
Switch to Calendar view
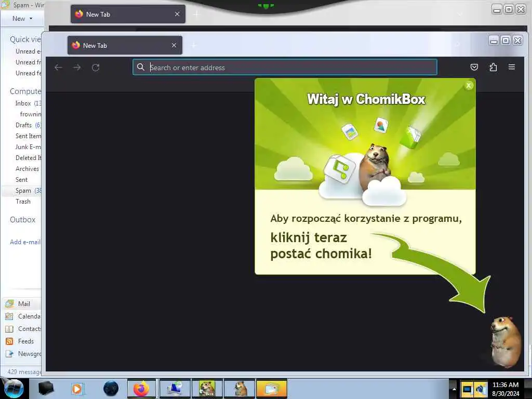[22, 316]
